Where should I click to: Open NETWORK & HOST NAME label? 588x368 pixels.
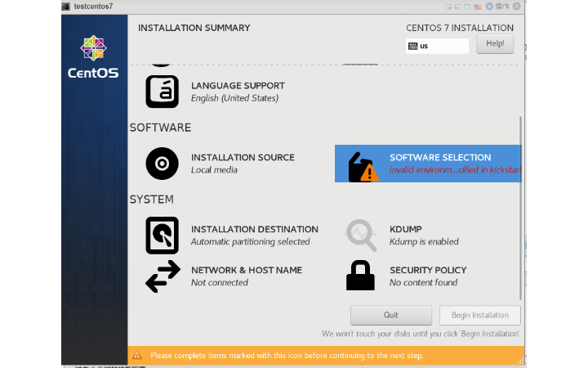247,270
